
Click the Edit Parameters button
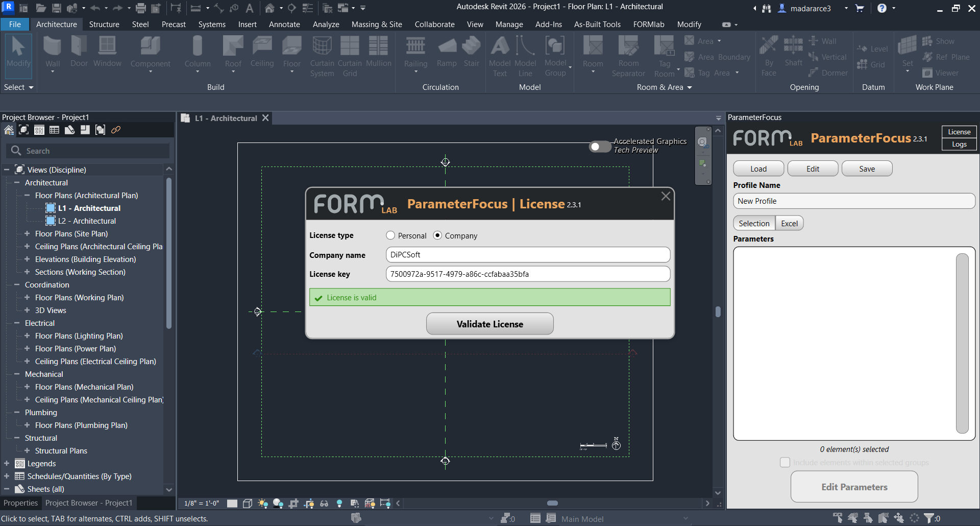(x=854, y=487)
